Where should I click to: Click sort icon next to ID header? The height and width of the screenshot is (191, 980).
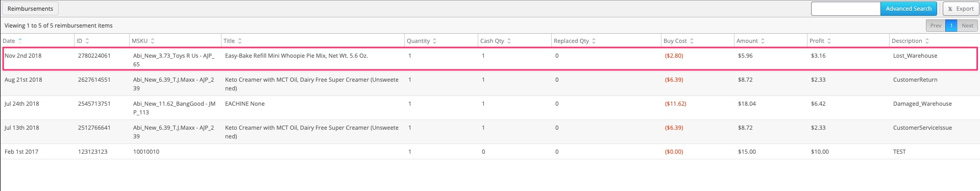pos(87,41)
